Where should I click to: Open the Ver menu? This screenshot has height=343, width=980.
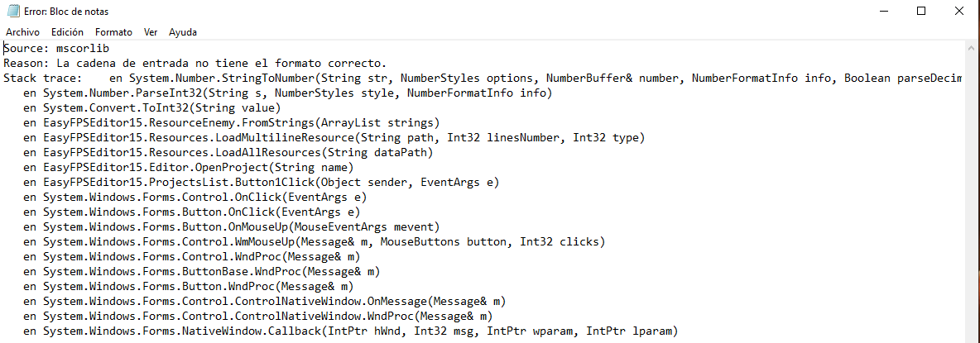[x=151, y=32]
